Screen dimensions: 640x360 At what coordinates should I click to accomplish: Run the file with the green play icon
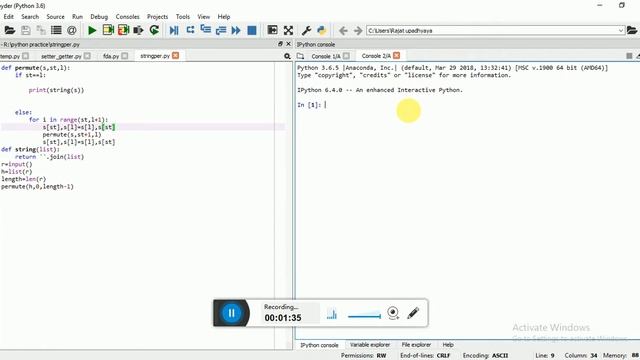pyautogui.click(x=92, y=30)
